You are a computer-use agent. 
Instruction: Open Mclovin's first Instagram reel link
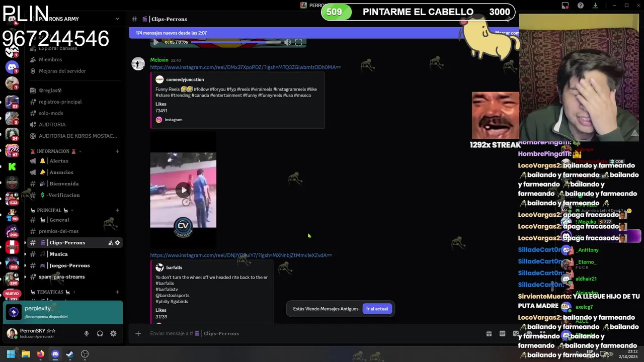click(x=246, y=67)
